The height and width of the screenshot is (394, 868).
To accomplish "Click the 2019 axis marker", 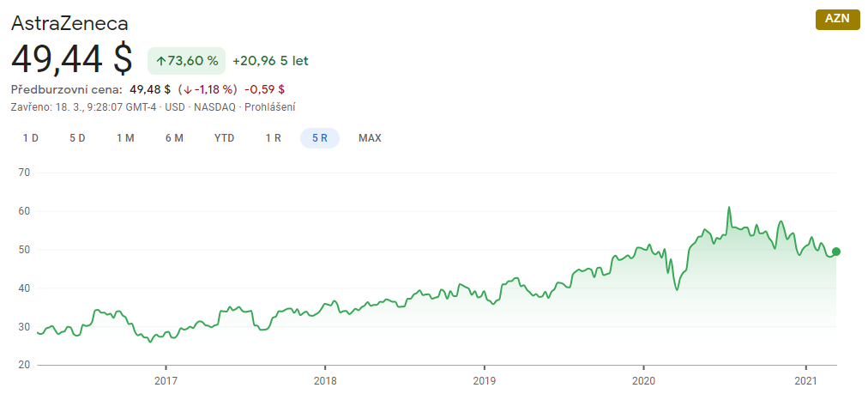I will [485, 383].
